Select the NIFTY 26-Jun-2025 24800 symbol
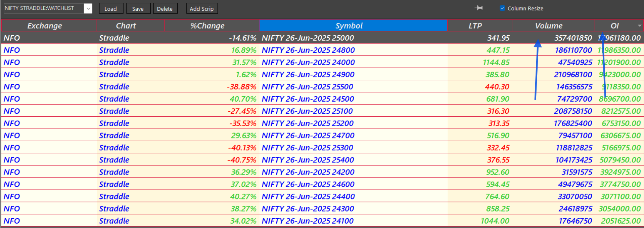644x228 pixels. [308, 50]
